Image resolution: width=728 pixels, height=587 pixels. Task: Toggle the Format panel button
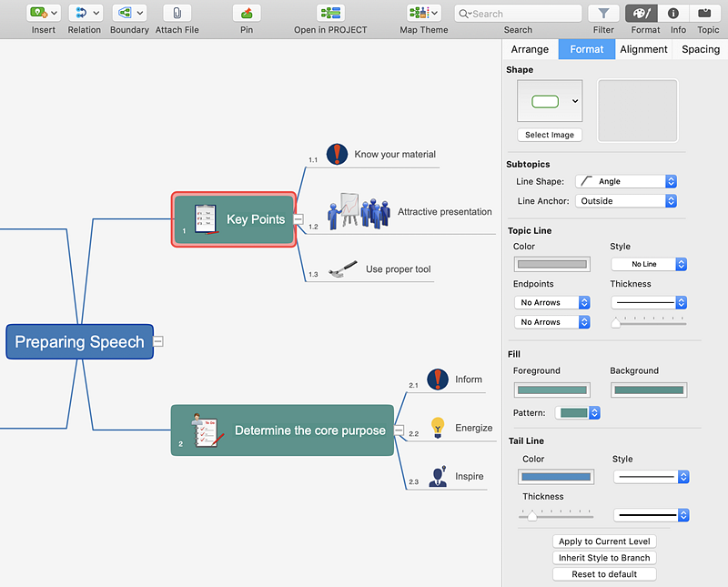click(642, 13)
